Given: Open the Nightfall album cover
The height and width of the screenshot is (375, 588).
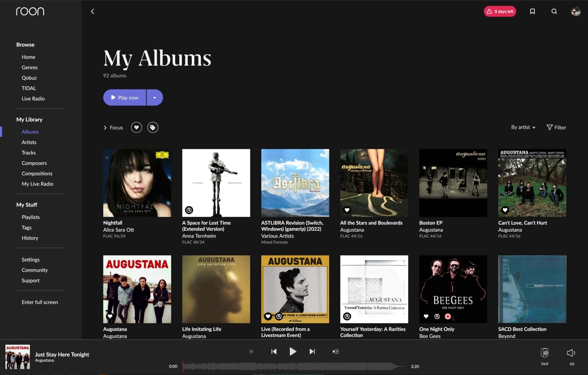Looking at the screenshot, I should click(137, 183).
